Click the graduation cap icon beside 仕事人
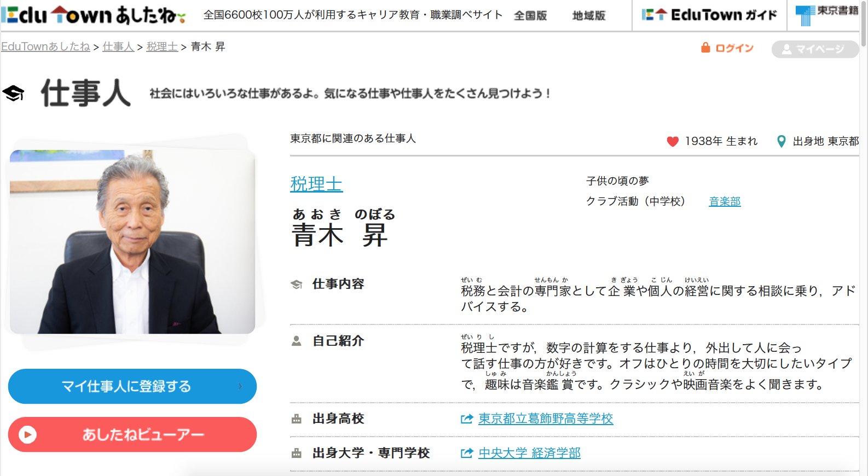868x476 pixels. pos(14,94)
